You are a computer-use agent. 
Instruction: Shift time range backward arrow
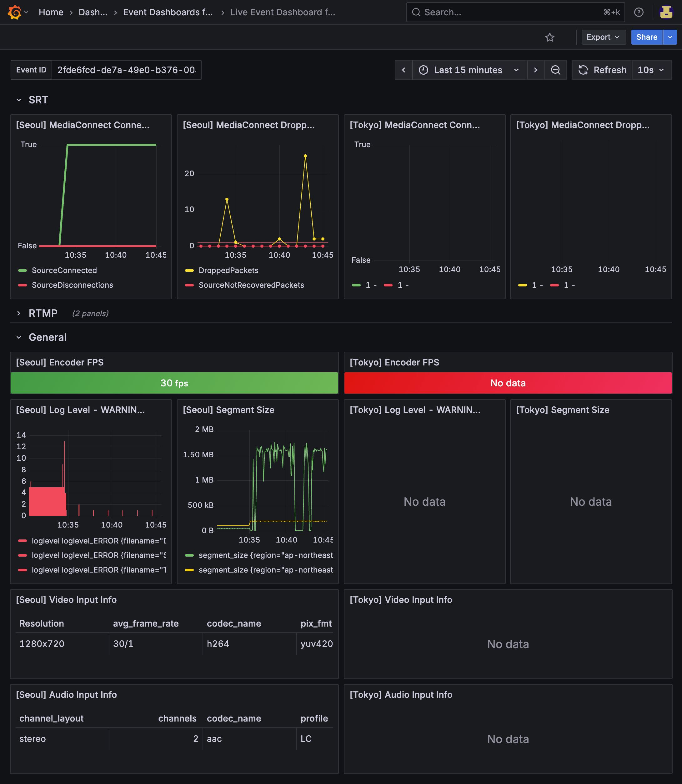[404, 70]
